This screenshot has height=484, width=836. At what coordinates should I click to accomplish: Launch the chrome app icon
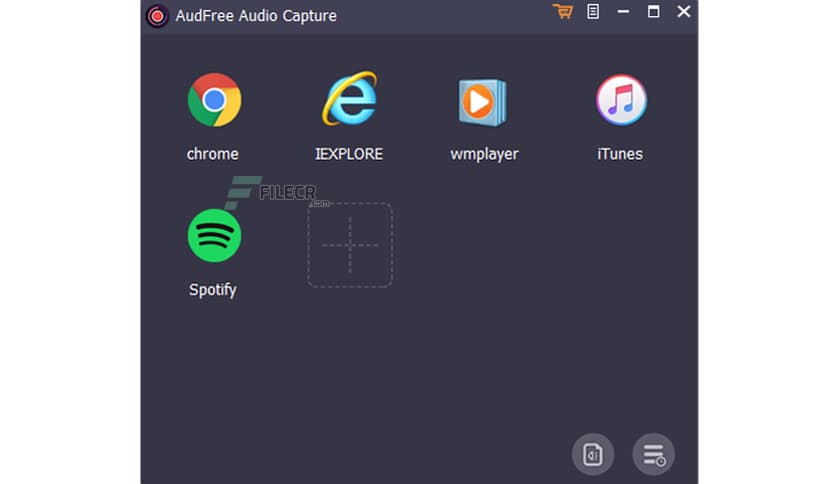click(x=214, y=100)
